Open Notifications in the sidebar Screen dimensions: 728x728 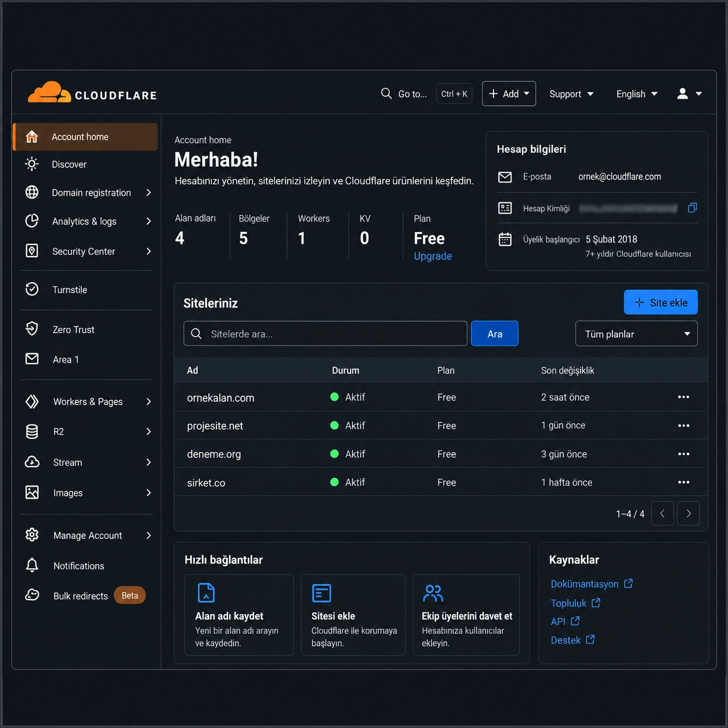coord(85,566)
